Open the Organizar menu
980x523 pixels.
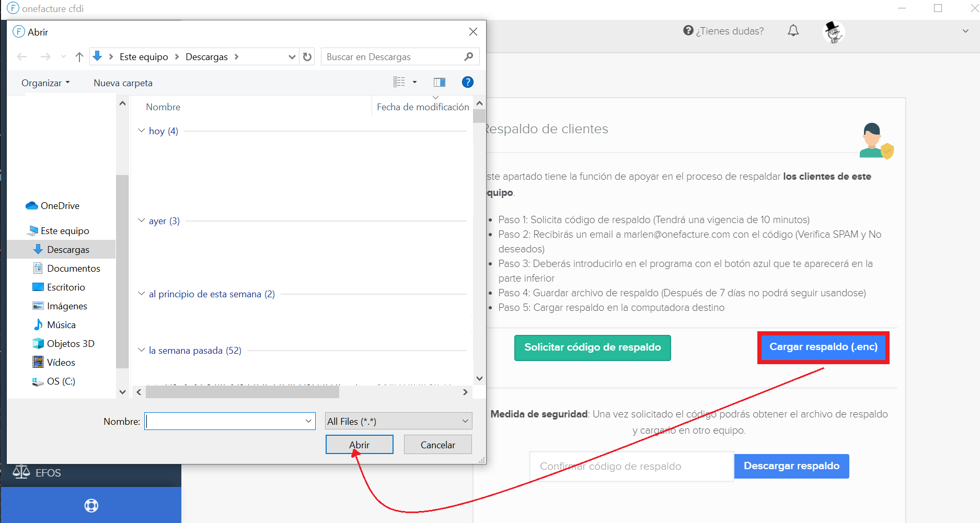click(x=45, y=83)
